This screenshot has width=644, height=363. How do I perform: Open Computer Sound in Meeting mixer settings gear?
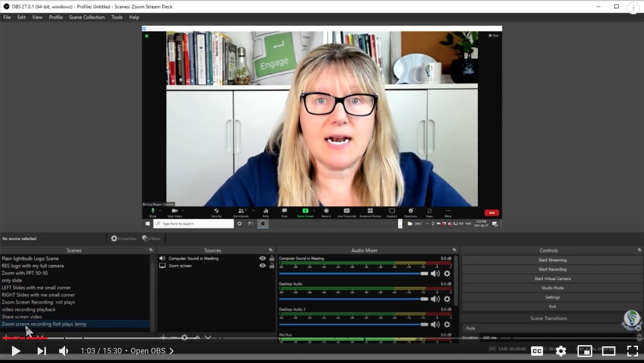click(x=447, y=273)
